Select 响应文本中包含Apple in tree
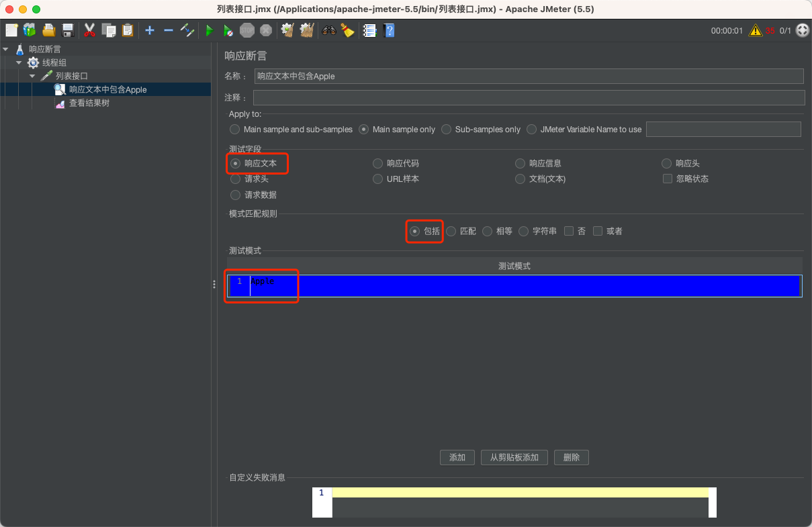 pos(107,89)
